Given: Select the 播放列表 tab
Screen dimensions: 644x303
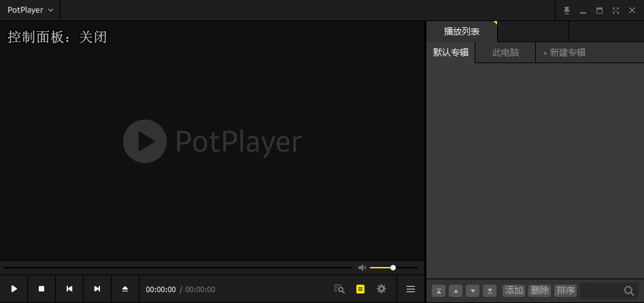Looking at the screenshot, I should pos(462,31).
